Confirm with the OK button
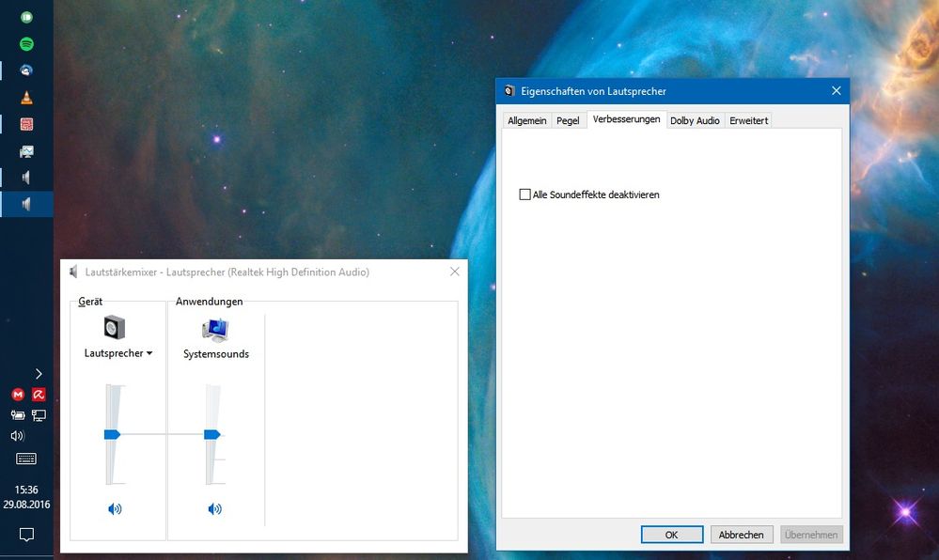The height and width of the screenshot is (560, 939). click(x=671, y=535)
